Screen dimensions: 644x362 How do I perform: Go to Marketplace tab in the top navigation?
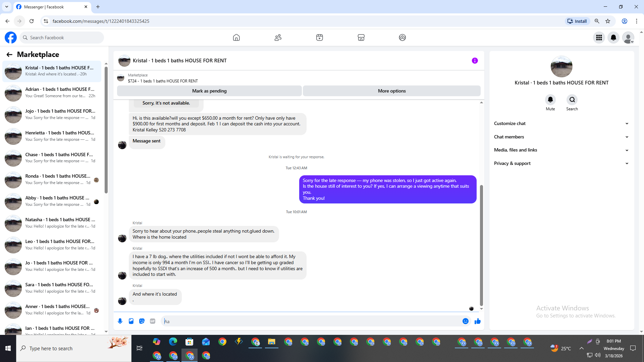click(361, 38)
